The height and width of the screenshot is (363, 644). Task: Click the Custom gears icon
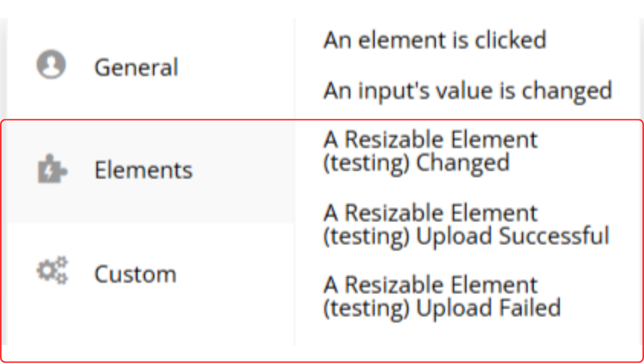[52, 271]
